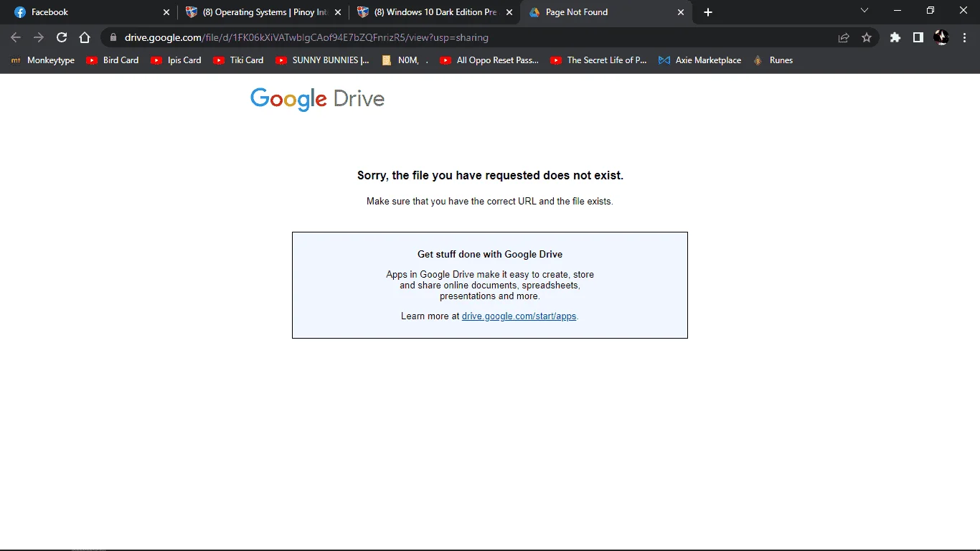Screen dimensions: 980x551
Task: Click the Google Drive logo
Action: [317, 99]
